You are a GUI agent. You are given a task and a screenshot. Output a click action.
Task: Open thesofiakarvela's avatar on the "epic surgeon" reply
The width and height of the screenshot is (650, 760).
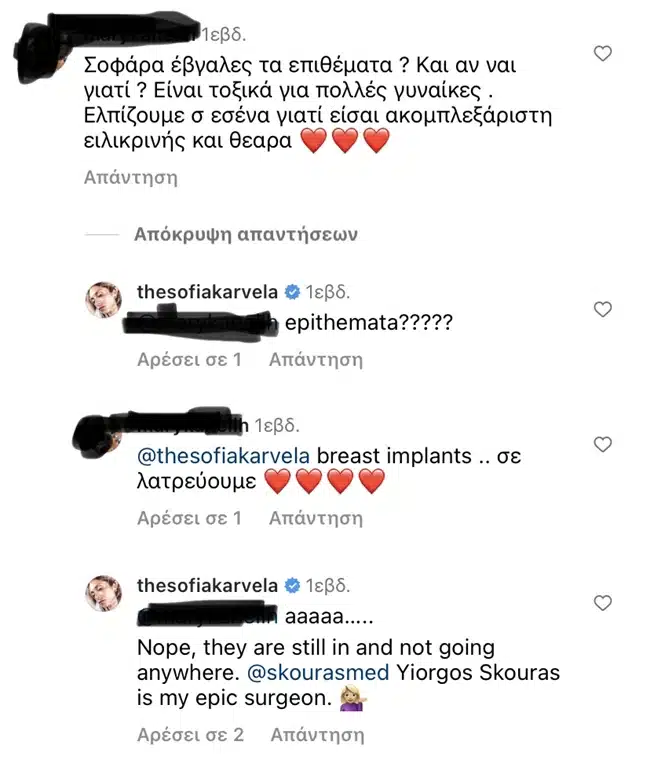coord(103,591)
